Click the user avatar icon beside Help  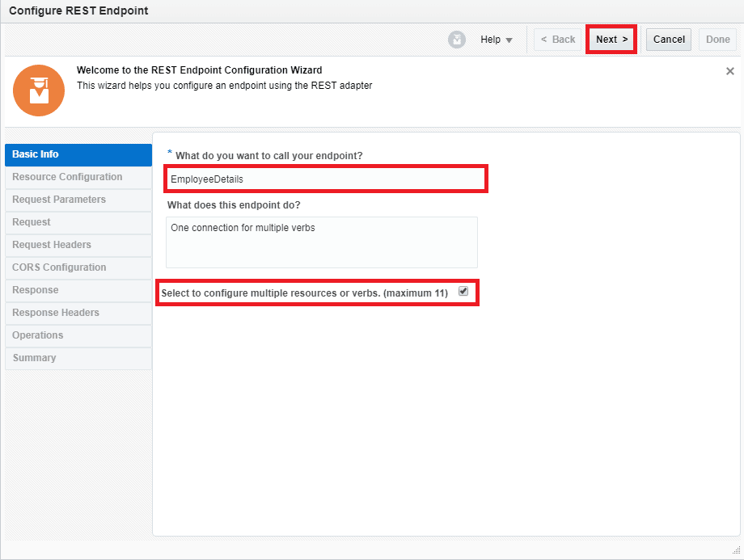456,39
